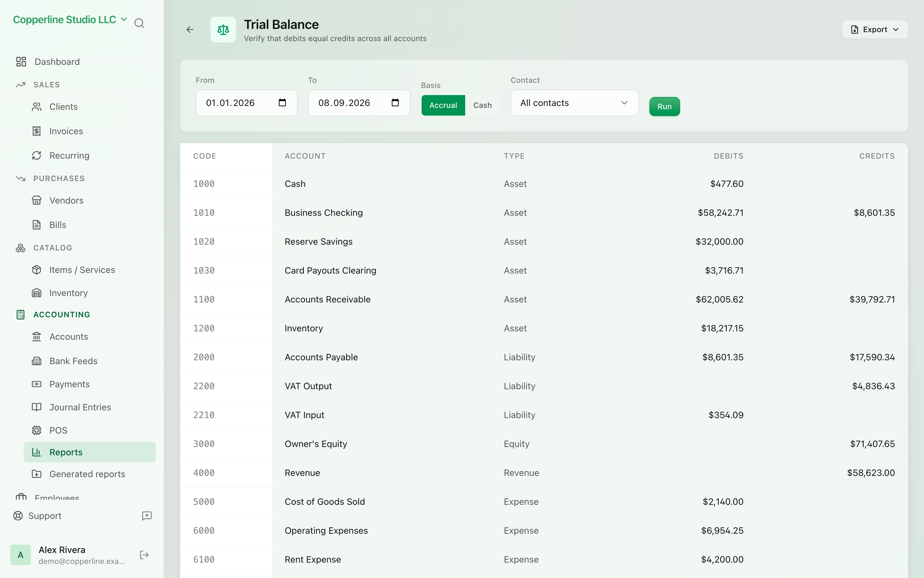The image size is (924, 578).
Task: Open the From date calendar picker icon
Action: (x=282, y=102)
